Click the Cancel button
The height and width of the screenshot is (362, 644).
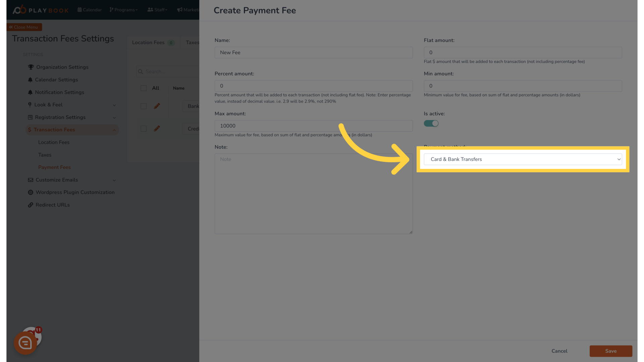tap(559, 351)
